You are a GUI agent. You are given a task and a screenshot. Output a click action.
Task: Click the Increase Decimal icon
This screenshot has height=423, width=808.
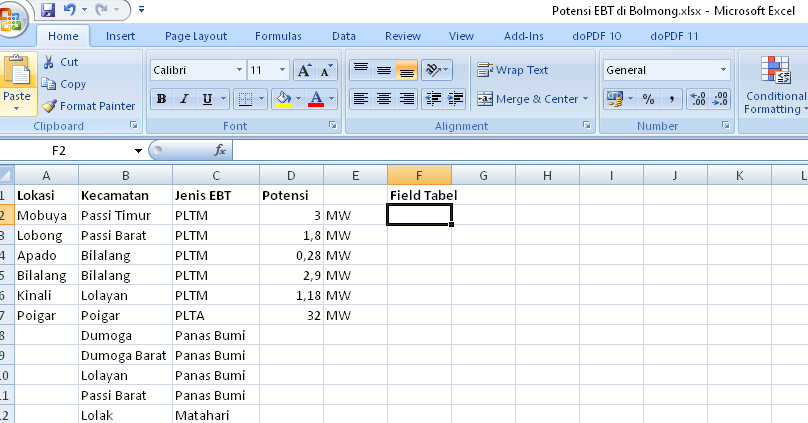pos(697,99)
